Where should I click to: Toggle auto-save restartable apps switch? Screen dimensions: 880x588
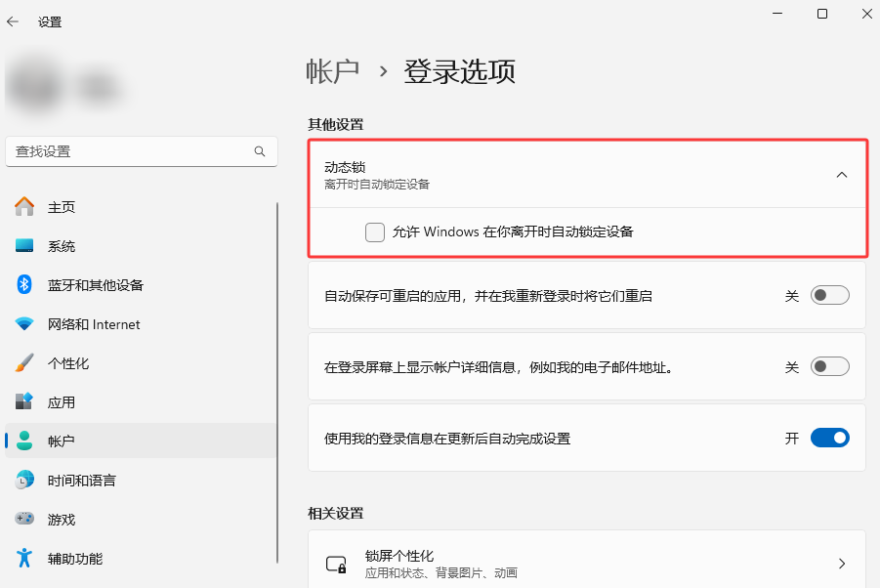tap(829, 295)
